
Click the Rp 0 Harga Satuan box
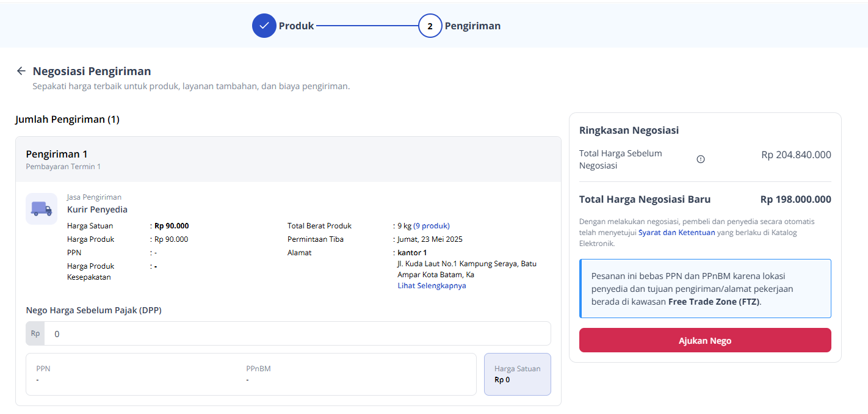click(518, 374)
